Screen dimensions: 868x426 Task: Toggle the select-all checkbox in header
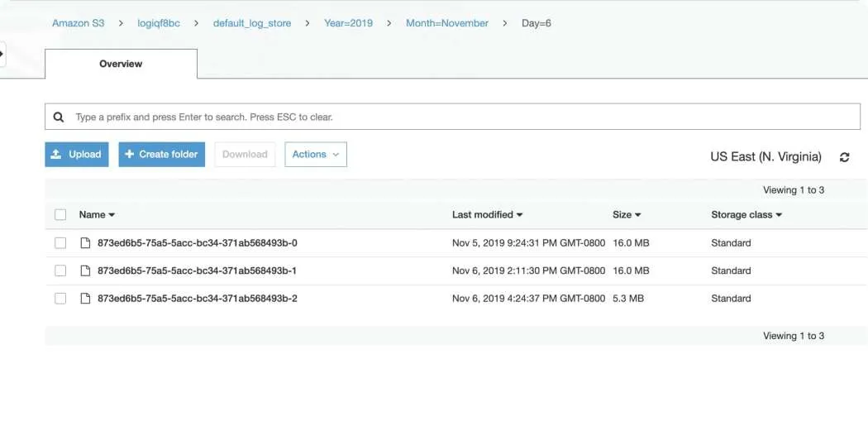click(60, 214)
